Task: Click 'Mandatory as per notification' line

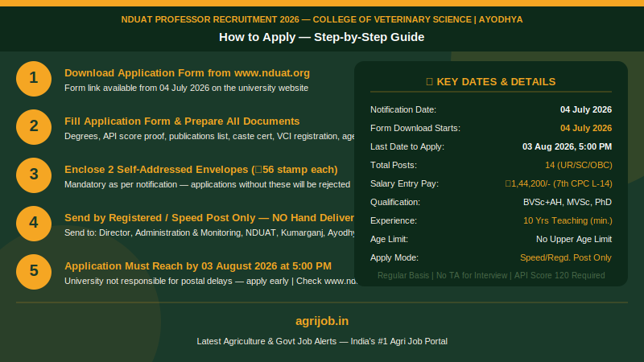Action: [x=207, y=185]
